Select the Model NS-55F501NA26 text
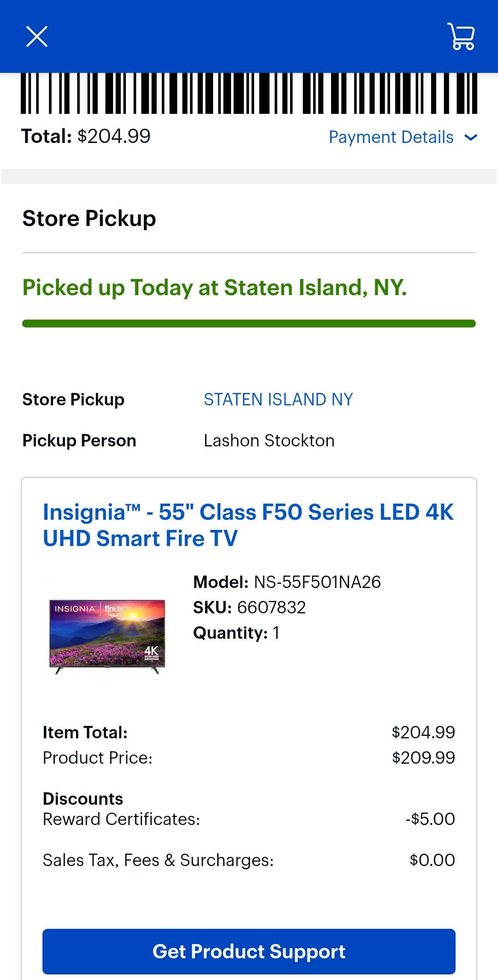This screenshot has width=498, height=980. tap(287, 582)
